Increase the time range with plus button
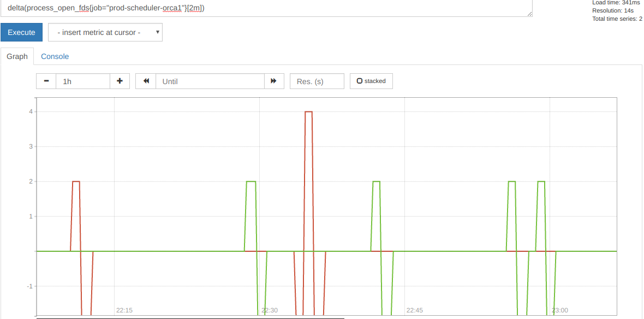Image resolution: width=644 pixels, height=319 pixels. pyautogui.click(x=120, y=81)
